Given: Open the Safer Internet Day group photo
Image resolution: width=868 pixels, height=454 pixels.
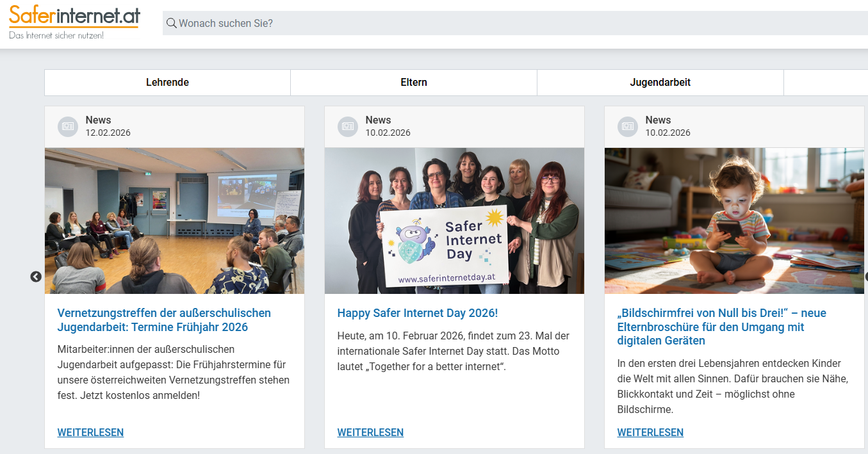Looking at the screenshot, I should 454,221.
